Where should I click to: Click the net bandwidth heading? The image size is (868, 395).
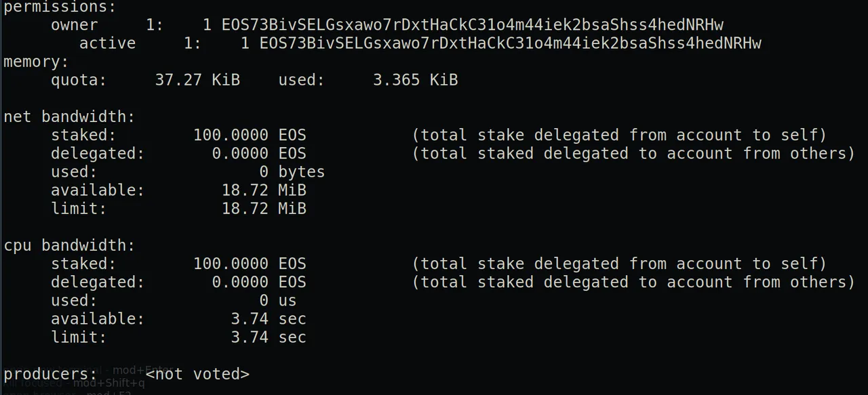pos(70,117)
